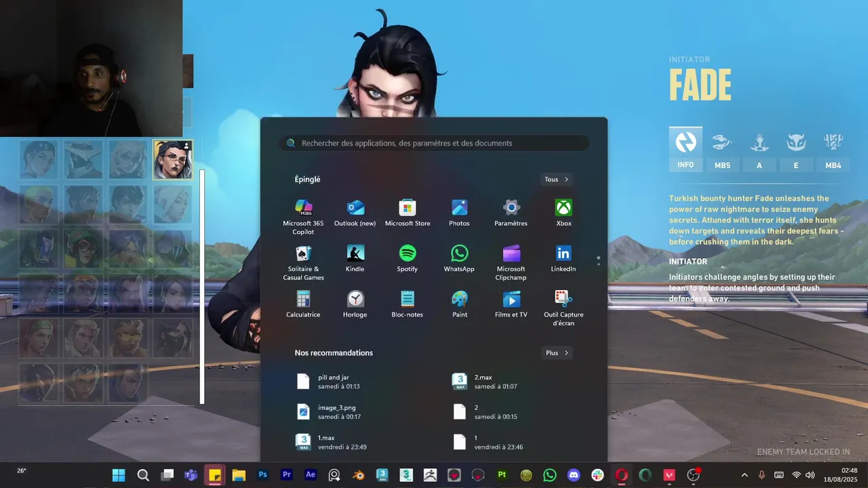Launch Kindle from pinned apps
This screenshot has height=488, width=868.
(355, 258)
